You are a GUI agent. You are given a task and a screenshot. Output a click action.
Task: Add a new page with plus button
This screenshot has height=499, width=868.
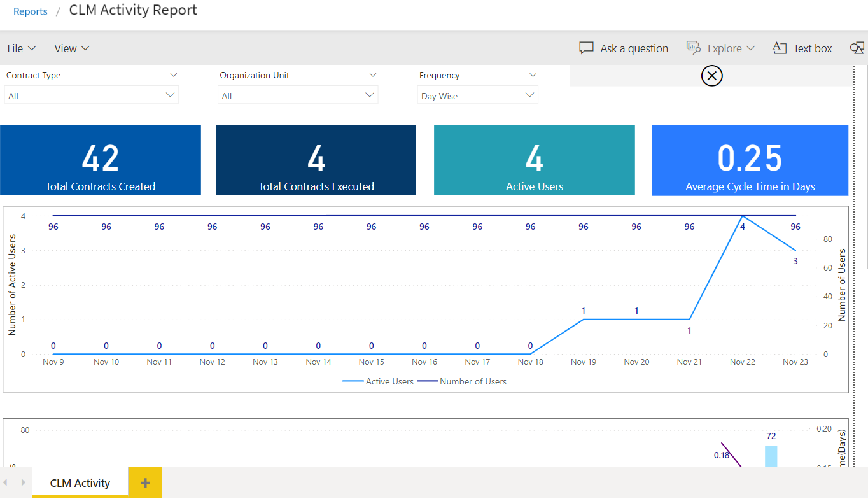tap(145, 483)
